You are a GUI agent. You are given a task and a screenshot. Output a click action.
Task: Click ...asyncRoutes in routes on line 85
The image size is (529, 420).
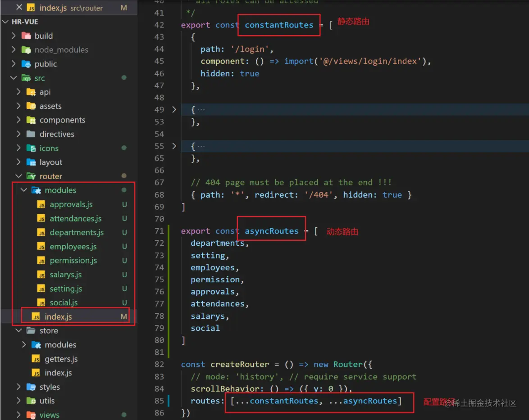pyautogui.click(x=363, y=401)
